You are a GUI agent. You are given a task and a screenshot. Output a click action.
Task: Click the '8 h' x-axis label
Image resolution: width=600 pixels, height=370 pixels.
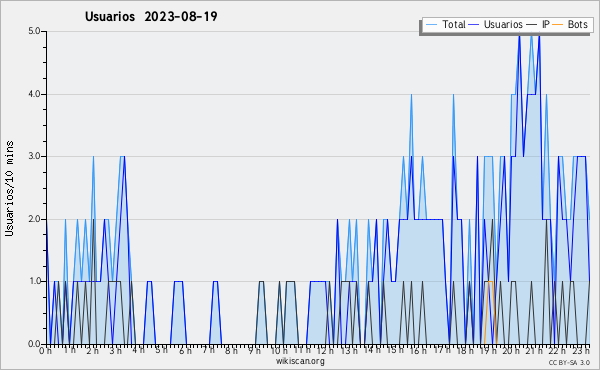pyautogui.click(x=231, y=351)
